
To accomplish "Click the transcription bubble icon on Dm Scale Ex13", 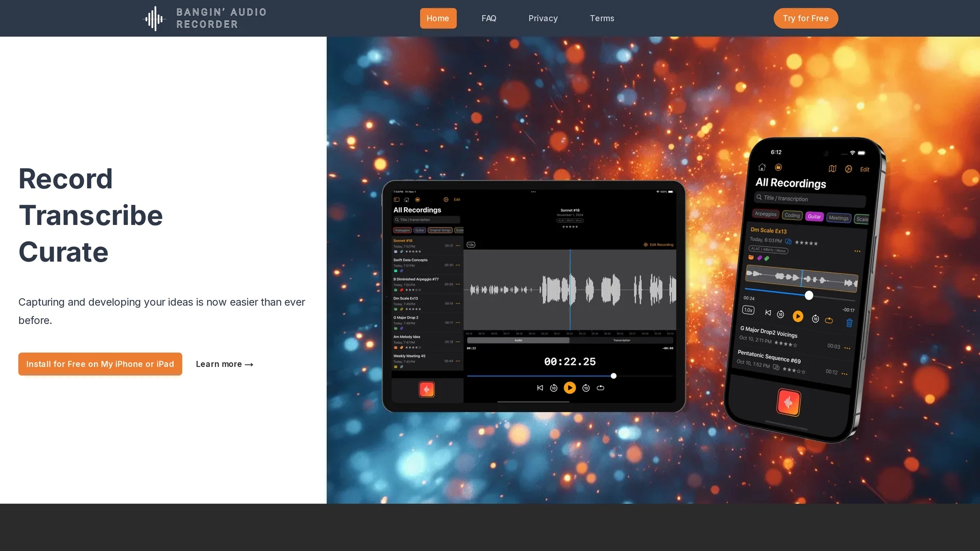I will [789, 241].
